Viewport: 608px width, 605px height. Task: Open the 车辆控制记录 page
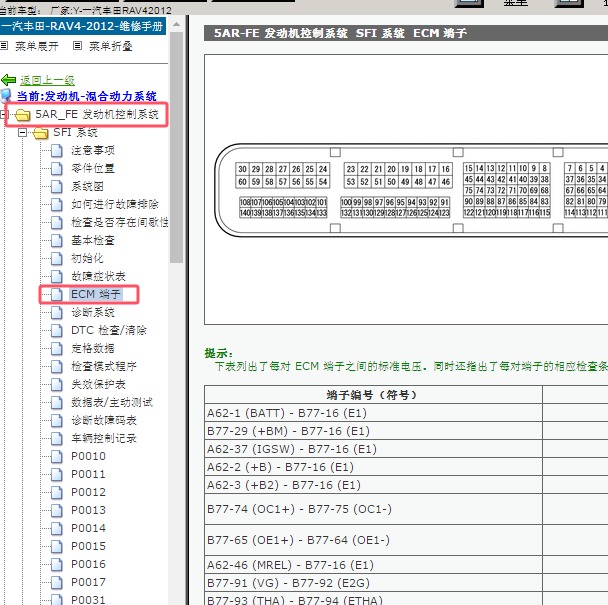pyautogui.click(x=104, y=438)
